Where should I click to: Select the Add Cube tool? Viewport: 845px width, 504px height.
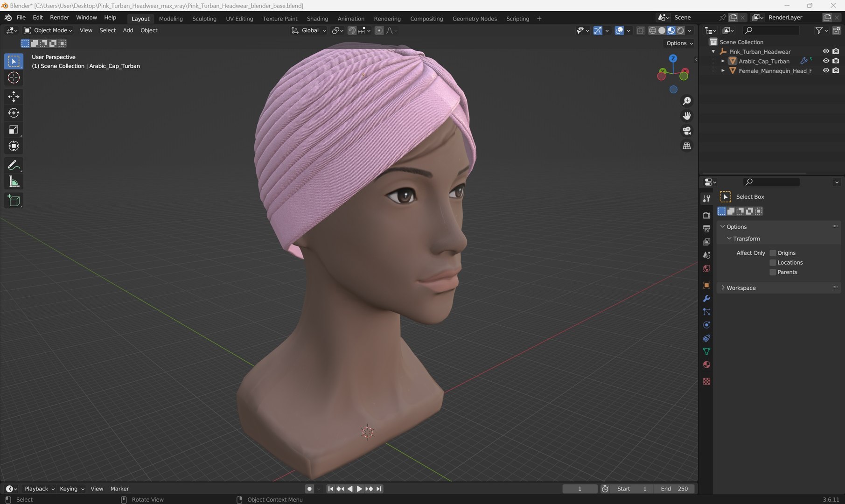[14, 201]
